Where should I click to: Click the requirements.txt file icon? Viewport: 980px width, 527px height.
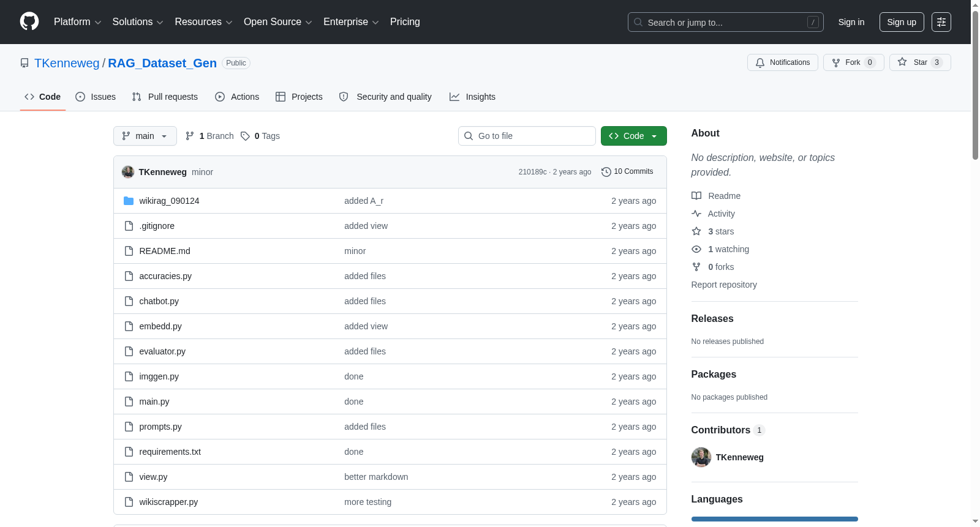tap(129, 452)
